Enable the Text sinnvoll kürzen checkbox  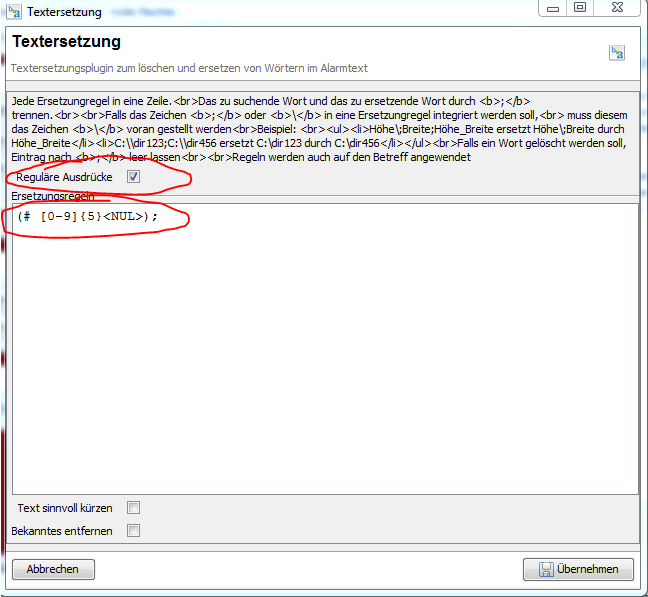pos(134,508)
